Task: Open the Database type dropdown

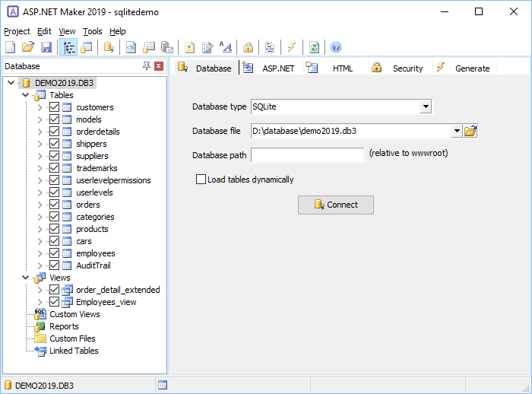Action: point(426,106)
